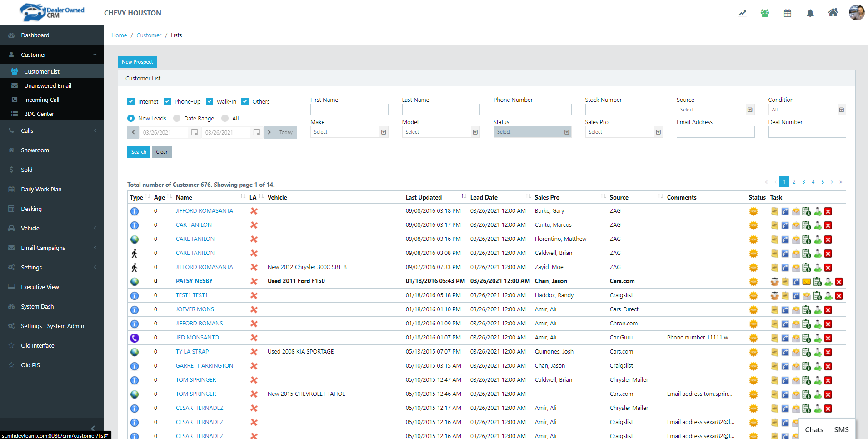Toggle the Walk-In checkbox
Screen dimensions: 868x439
[x=210, y=101]
